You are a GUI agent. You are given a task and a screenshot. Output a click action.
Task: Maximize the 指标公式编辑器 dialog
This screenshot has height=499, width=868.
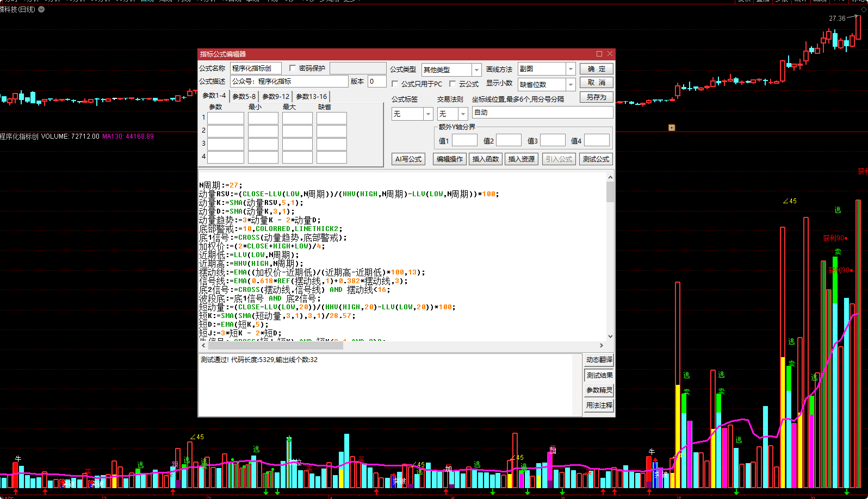pyautogui.click(x=599, y=54)
